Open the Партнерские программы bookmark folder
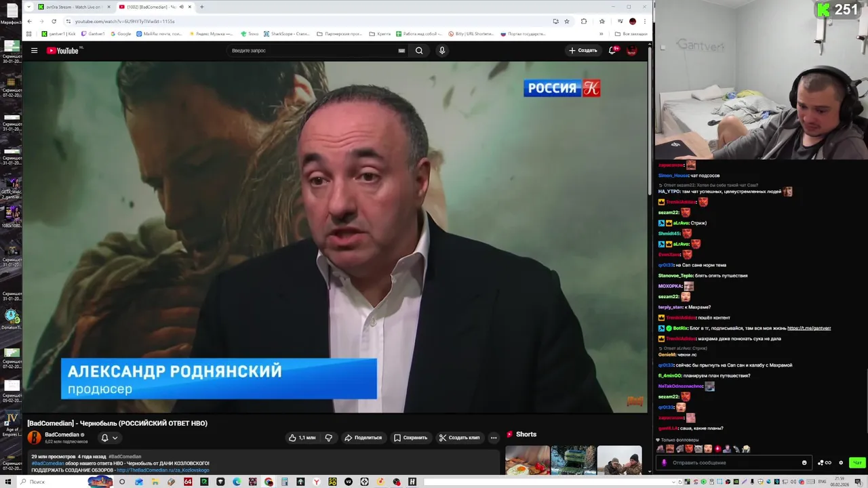 [339, 33]
